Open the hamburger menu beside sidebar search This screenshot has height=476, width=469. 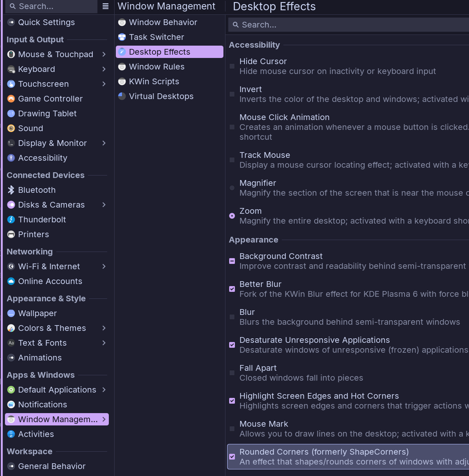pos(106,6)
